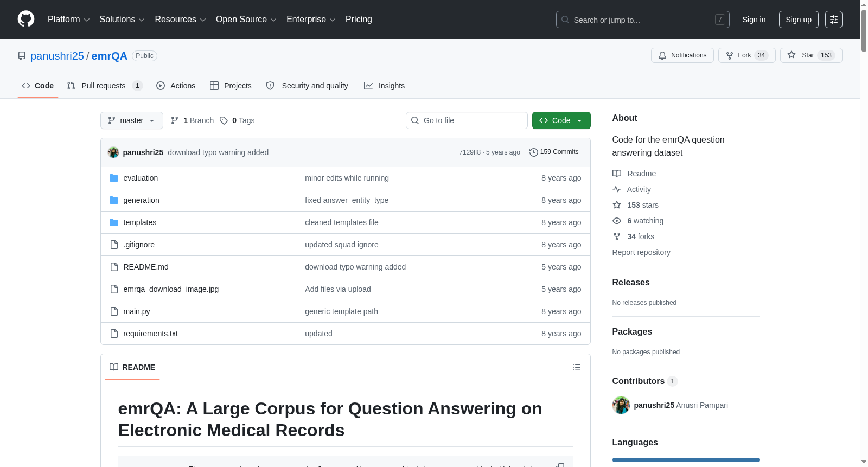Open the GitHub homepage logo
Screen dimensions: 868x467
26,20
